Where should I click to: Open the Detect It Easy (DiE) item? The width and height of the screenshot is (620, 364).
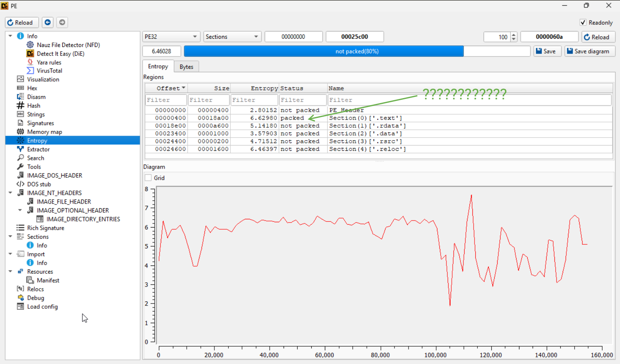click(x=60, y=54)
